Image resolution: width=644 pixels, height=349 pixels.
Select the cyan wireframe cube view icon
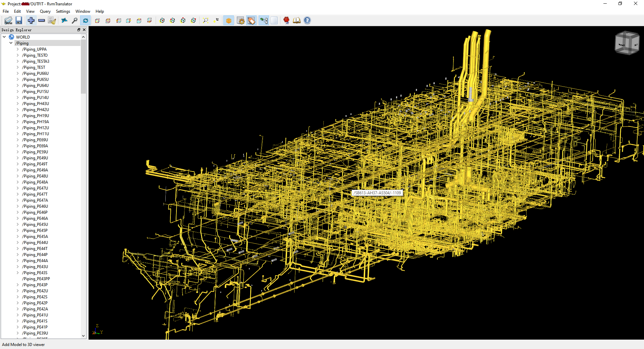click(128, 20)
